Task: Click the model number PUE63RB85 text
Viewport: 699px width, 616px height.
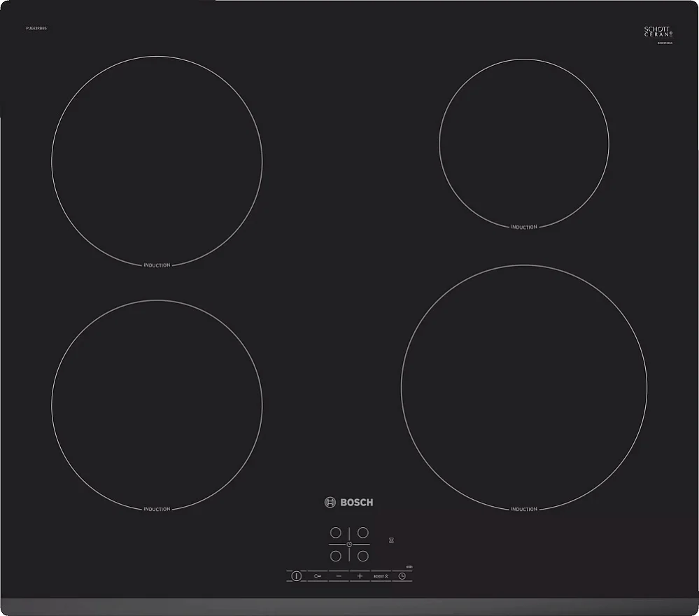Action: 36,28
